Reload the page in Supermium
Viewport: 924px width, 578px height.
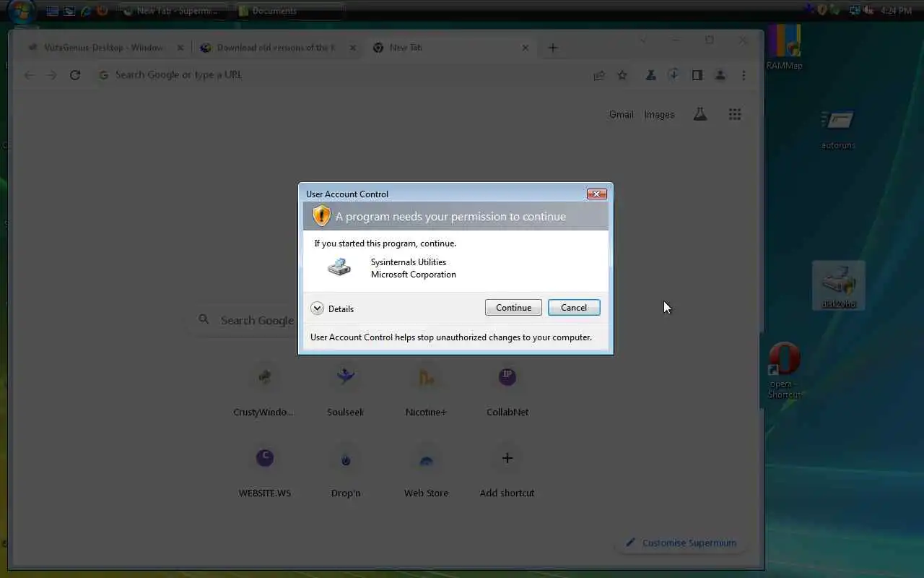pos(75,75)
